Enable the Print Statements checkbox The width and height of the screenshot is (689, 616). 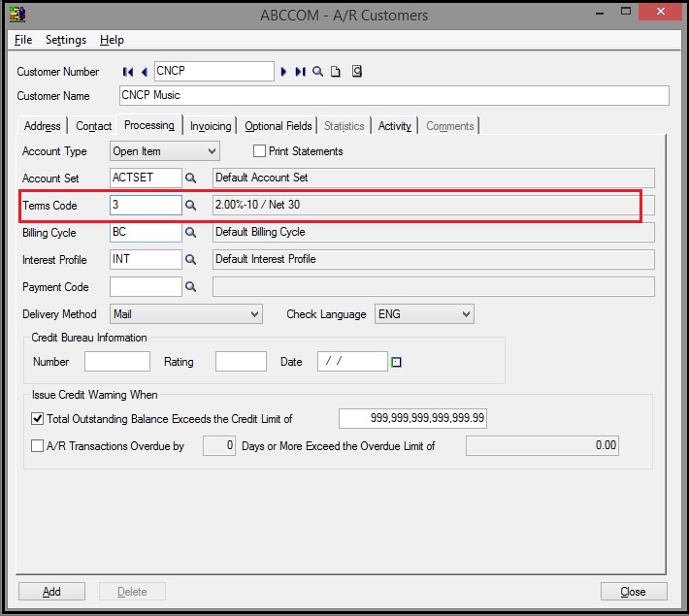tap(259, 151)
